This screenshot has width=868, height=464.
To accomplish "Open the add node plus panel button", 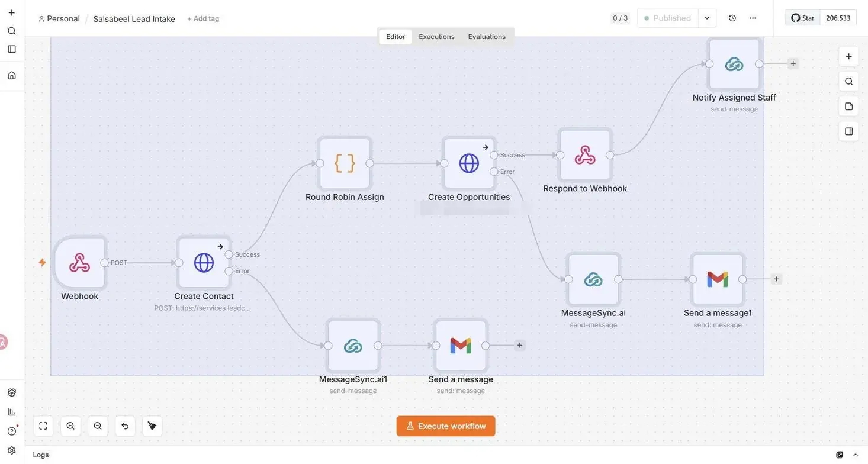I will point(848,56).
